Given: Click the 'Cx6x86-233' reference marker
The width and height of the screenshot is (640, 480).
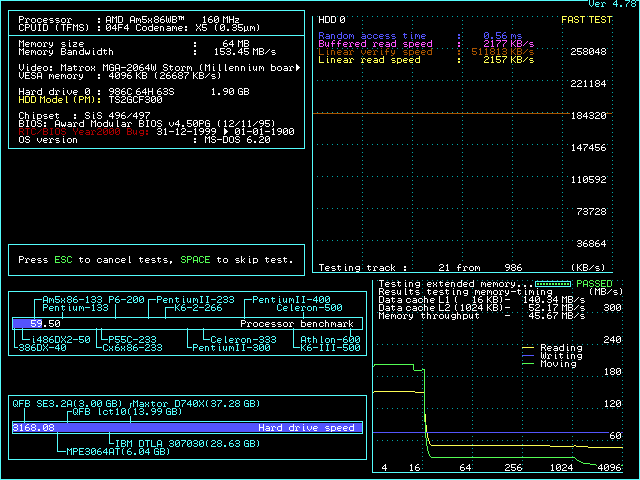Looking at the screenshot, I should click(x=132, y=348).
